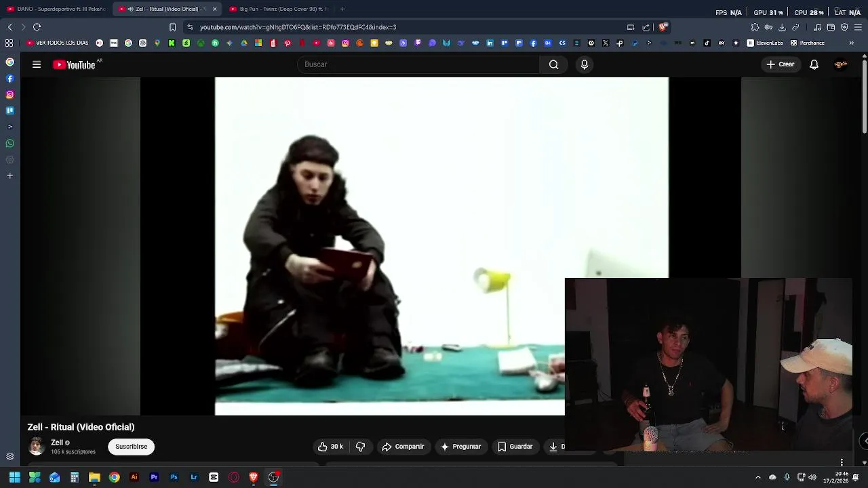Open the bookmarks bar apps grid icon
This screenshot has height=488, width=868.
pyautogui.click(x=9, y=43)
